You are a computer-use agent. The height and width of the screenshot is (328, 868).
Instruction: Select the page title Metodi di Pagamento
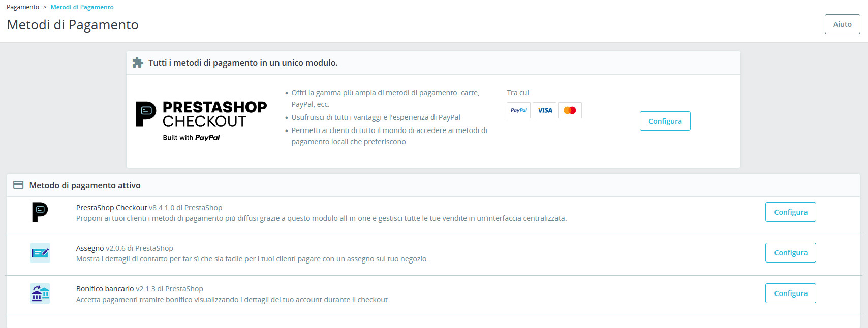click(73, 25)
